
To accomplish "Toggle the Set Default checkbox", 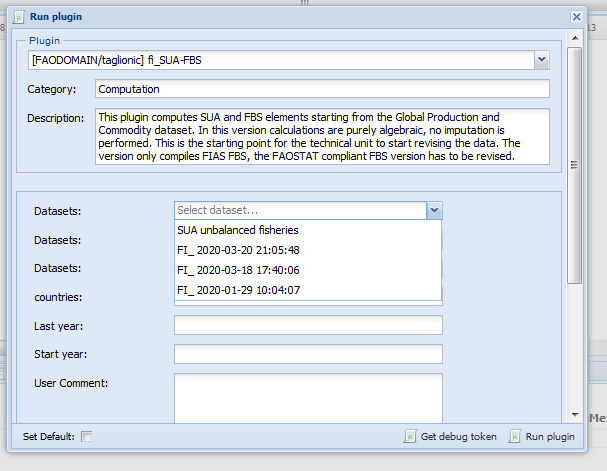I will coord(87,436).
